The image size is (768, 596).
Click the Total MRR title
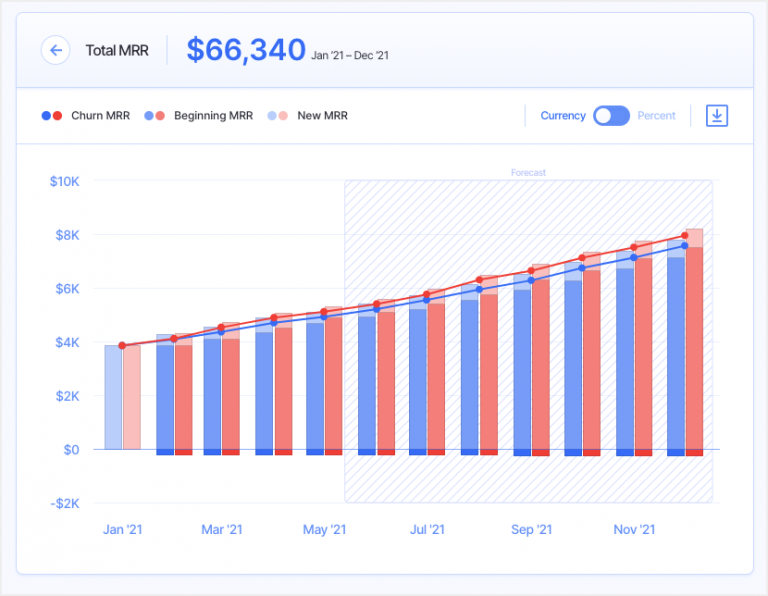tap(117, 50)
